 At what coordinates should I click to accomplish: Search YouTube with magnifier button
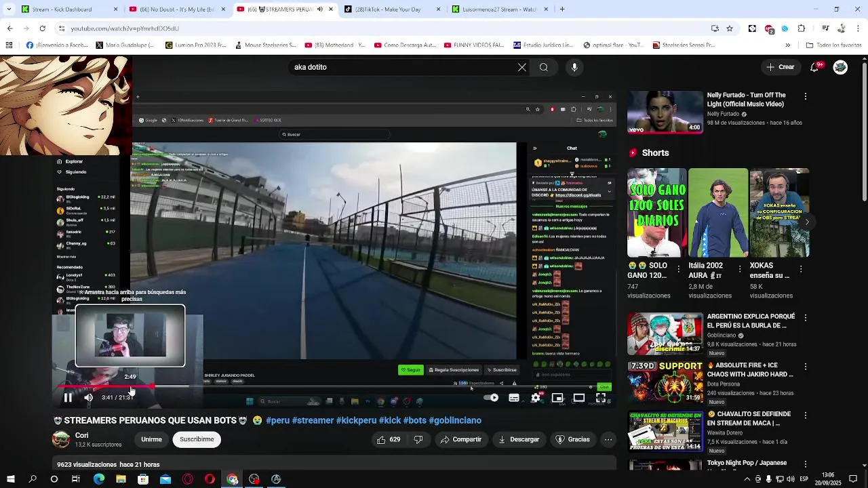pyautogui.click(x=544, y=67)
